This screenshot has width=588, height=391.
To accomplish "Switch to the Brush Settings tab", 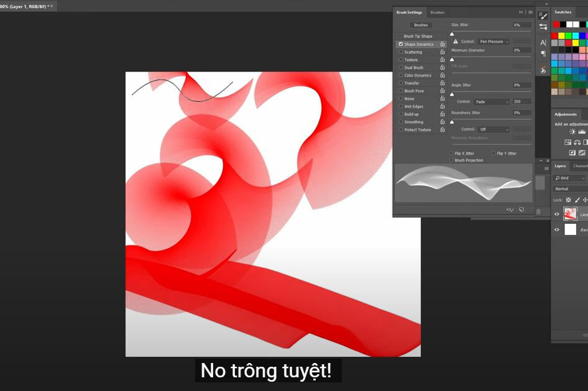I will (x=409, y=12).
